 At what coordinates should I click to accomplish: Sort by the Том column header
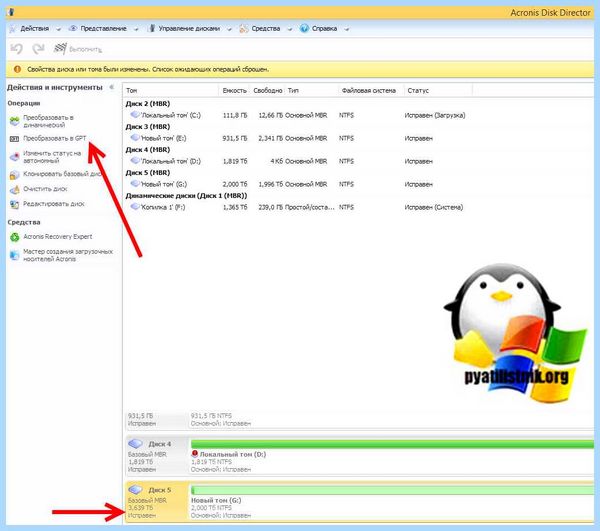tap(131, 91)
